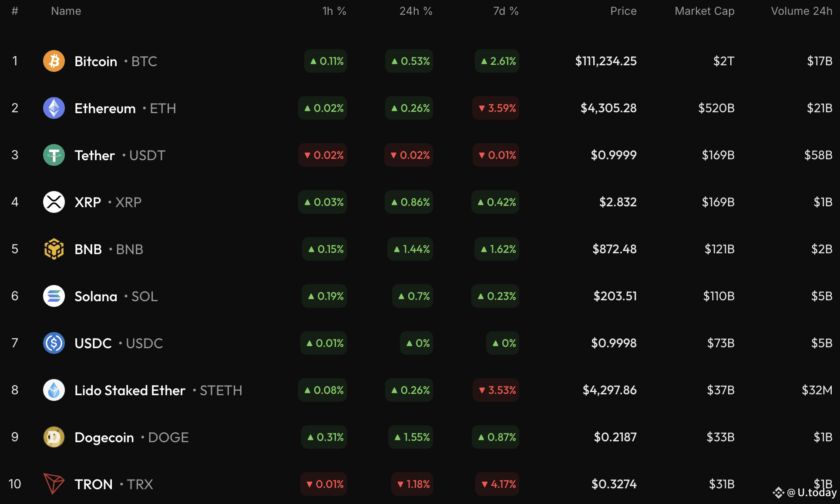
Task: Click Lido Staked Ether's volume $32M
Action: (817, 390)
